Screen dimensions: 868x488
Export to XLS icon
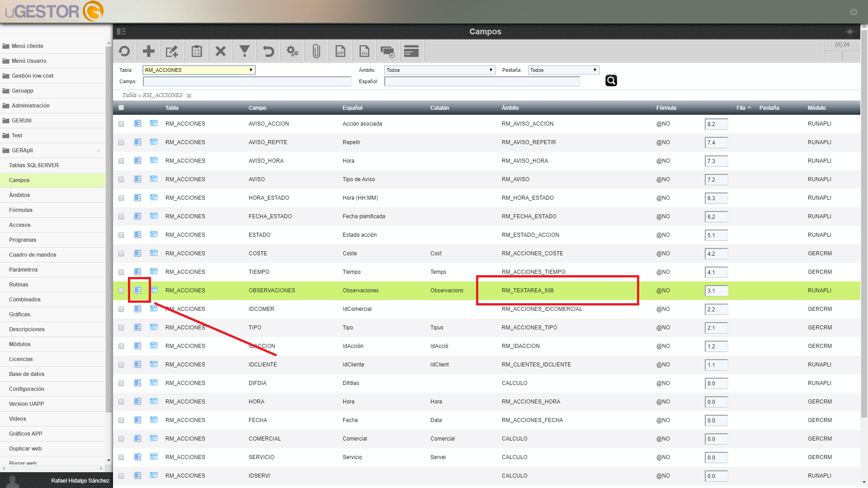pyautogui.click(x=364, y=52)
